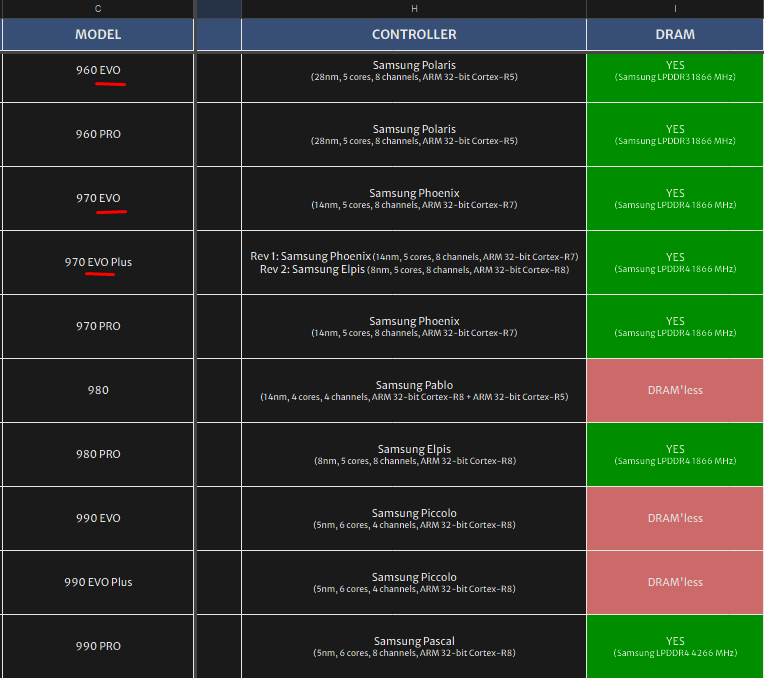The height and width of the screenshot is (678, 764).
Task: Select the 970 PRO model cell
Action: point(98,327)
